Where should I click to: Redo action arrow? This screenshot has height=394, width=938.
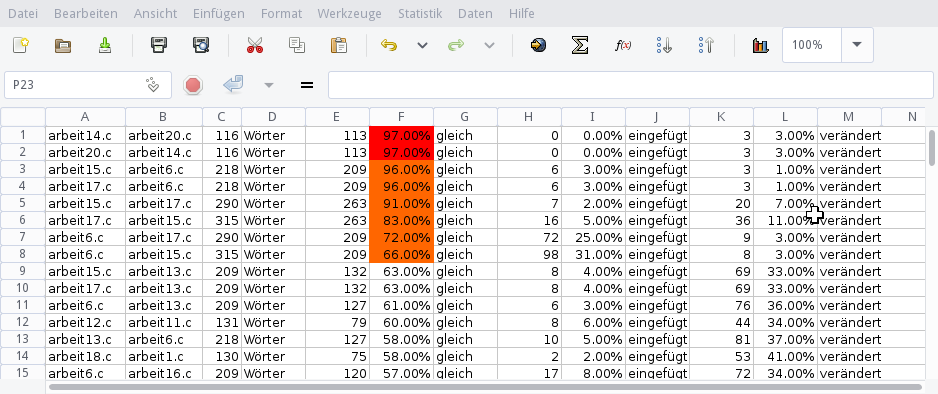coord(456,45)
